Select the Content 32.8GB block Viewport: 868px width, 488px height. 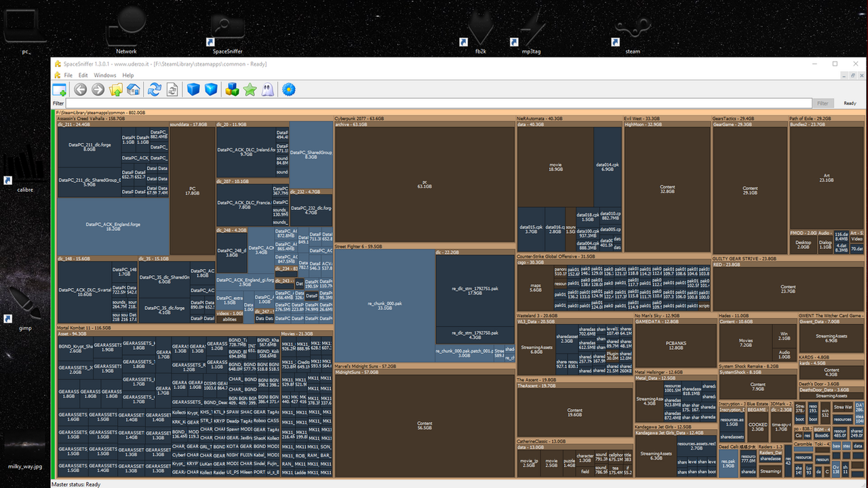pos(667,189)
